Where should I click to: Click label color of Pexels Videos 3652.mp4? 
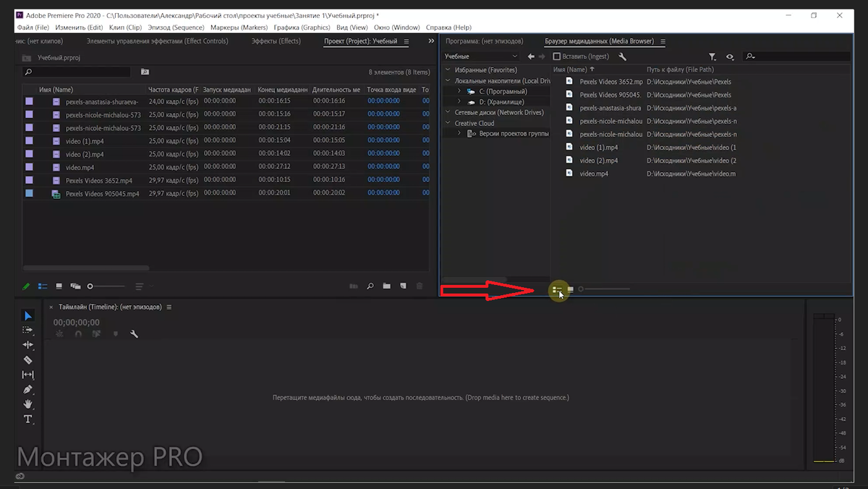29,180
